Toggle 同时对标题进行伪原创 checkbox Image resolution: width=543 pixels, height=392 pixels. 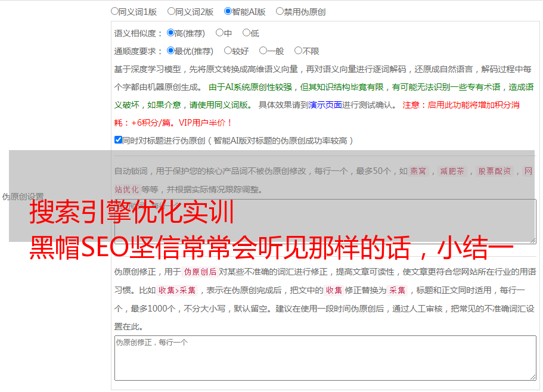click(x=118, y=140)
